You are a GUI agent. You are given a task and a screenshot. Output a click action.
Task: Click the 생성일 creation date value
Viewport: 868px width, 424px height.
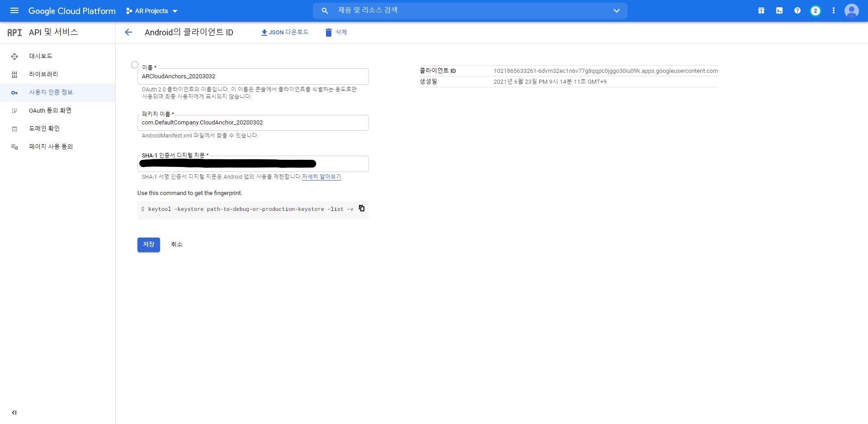(x=550, y=82)
